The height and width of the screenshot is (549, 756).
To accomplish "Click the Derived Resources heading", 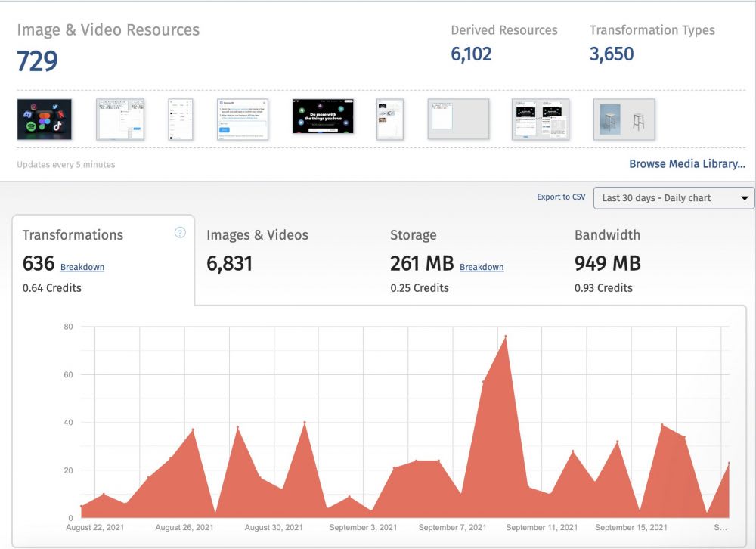I will [503, 30].
